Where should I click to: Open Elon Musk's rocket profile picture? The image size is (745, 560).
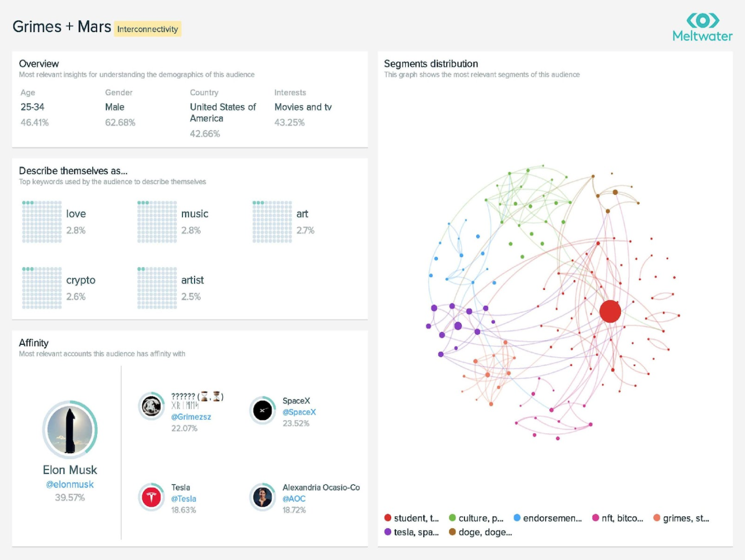[x=70, y=430]
